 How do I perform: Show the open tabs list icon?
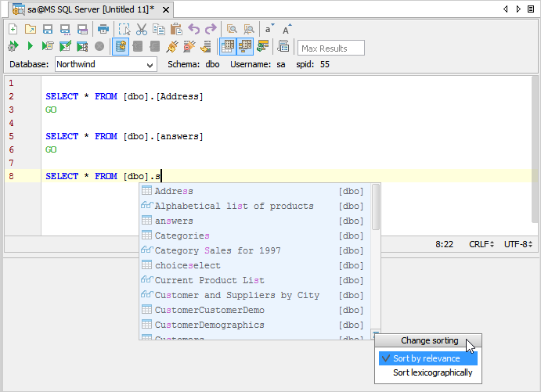click(531, 9)
